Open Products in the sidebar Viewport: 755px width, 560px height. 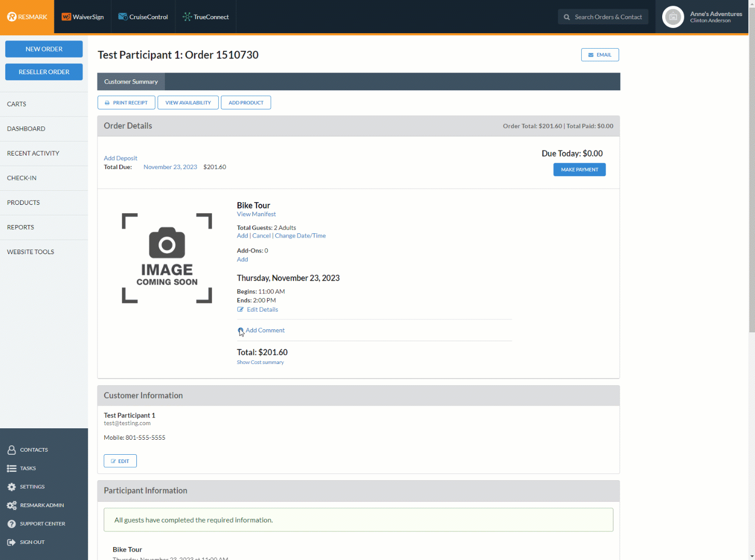[44, 202]
